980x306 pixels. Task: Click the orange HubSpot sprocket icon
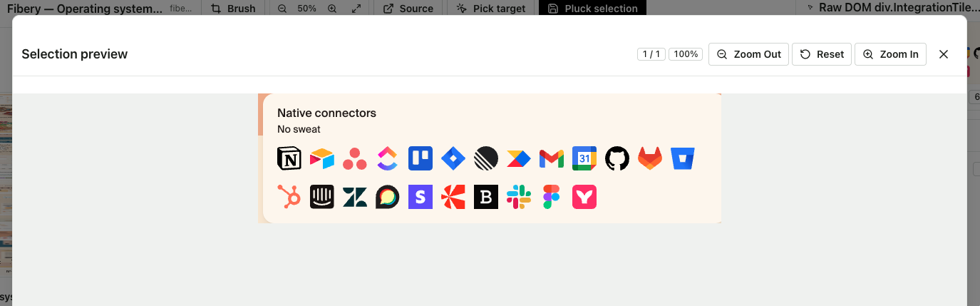click(x=289, y=197)
